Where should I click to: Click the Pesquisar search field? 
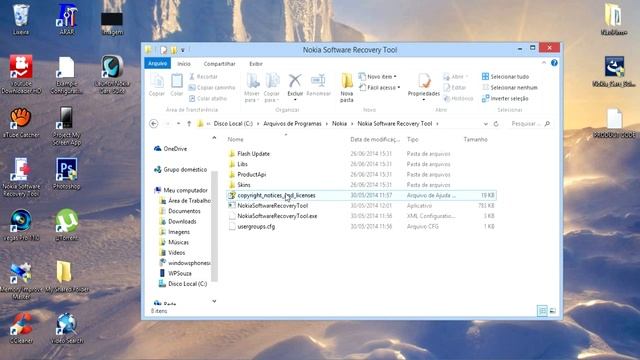(530, 124)
